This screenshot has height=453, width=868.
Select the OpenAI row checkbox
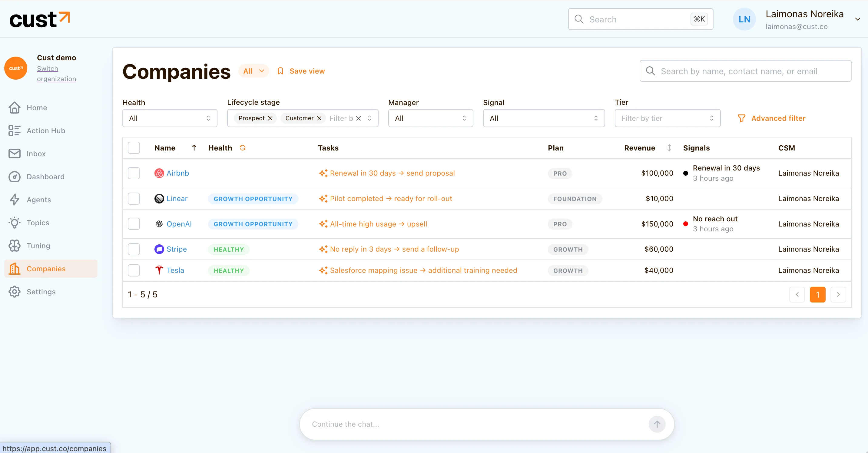[134, 224]
